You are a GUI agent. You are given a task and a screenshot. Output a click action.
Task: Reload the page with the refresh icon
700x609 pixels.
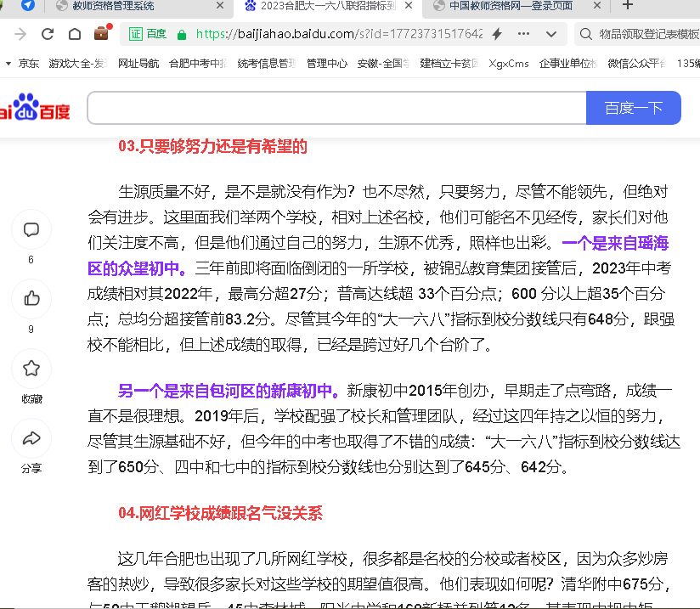click(x=48, y=34)
